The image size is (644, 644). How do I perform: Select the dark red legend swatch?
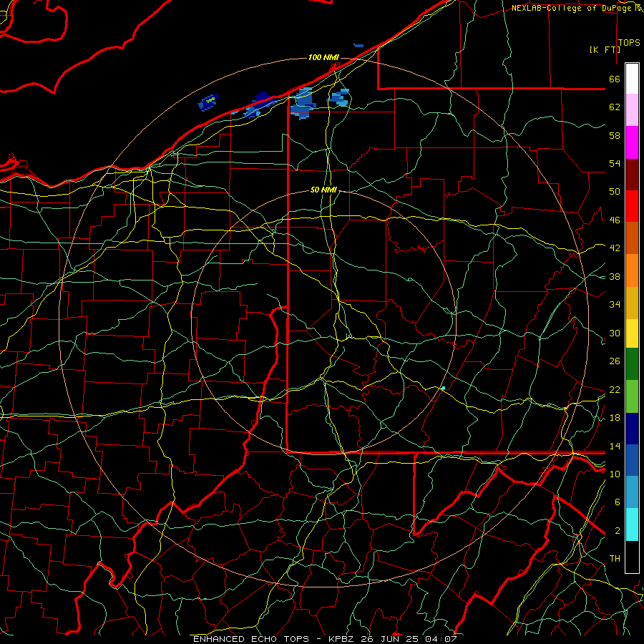click(632, 175)
